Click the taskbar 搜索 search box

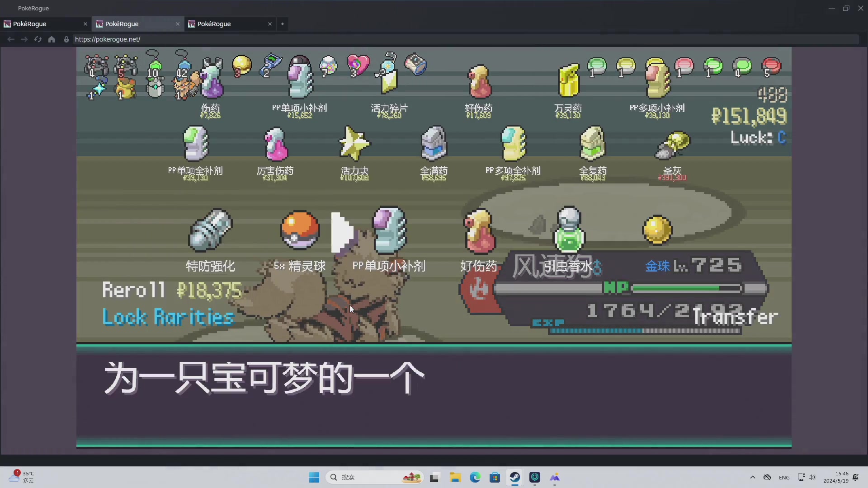click(374, 477)
